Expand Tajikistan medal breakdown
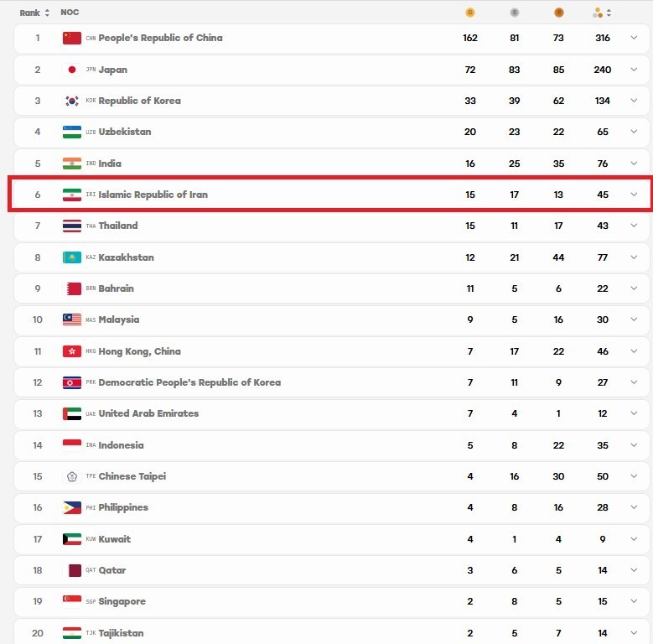The width and height of the screenshot is (653, 644). point(634,633)
